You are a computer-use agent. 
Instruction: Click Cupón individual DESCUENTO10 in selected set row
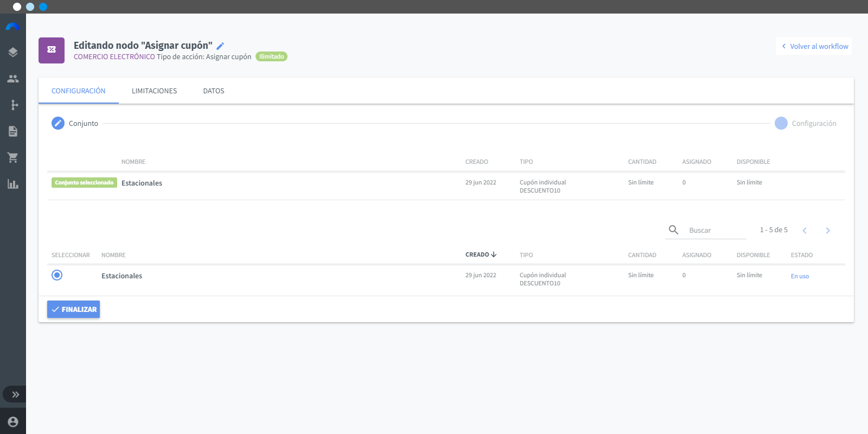click(542, 186)
